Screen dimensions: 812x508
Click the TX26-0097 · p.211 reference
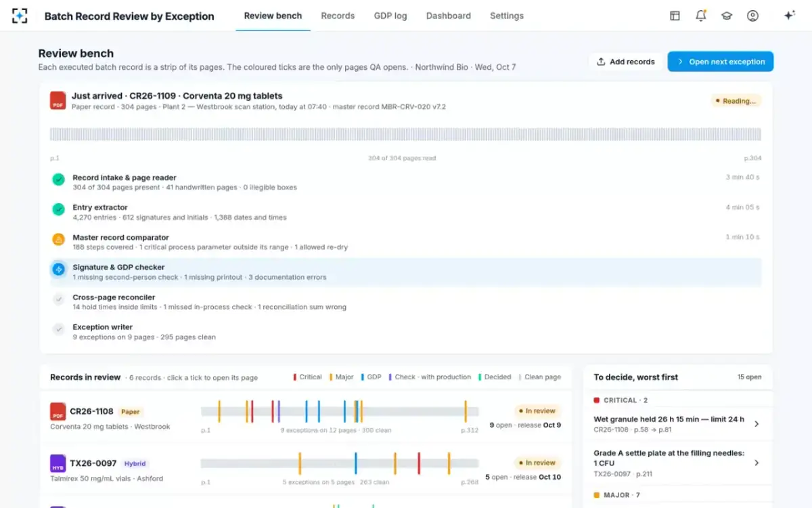[x=623, y=474]
